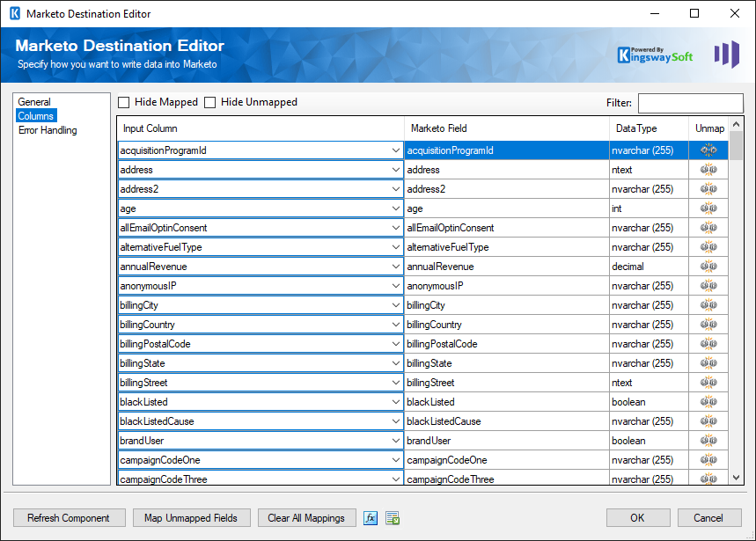Unmap the allEmailOptinConsent mapping

click(708, 227)
